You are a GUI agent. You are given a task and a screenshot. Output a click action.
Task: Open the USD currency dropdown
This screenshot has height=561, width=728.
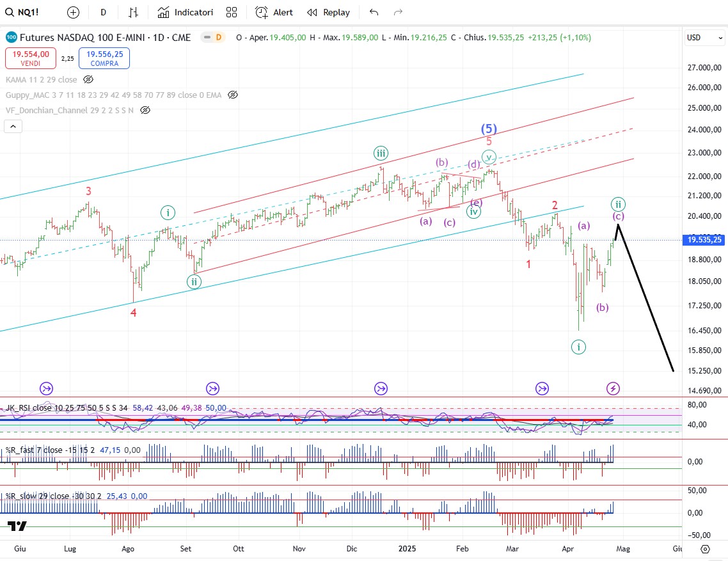coord(704,38)
